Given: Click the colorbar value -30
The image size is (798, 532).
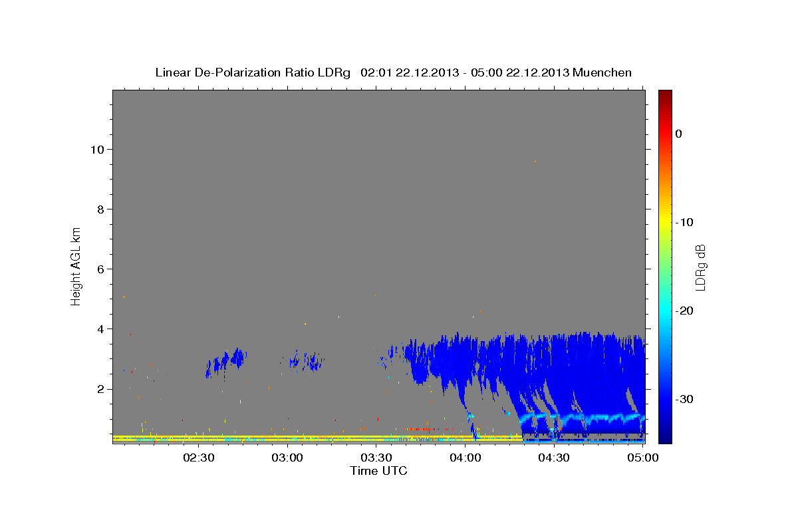Looking at the screenshot, I should [x=685, y=399].
